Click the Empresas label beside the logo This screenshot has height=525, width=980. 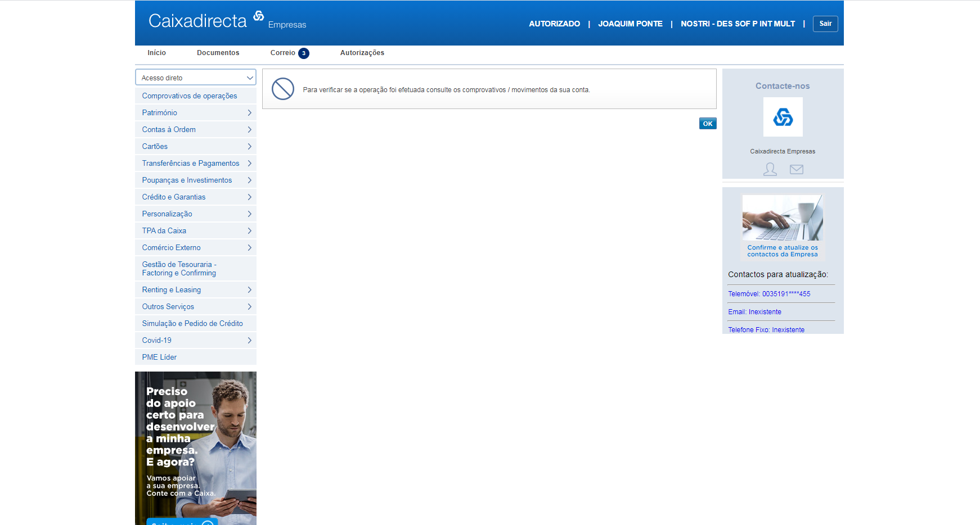pos(287,25)
